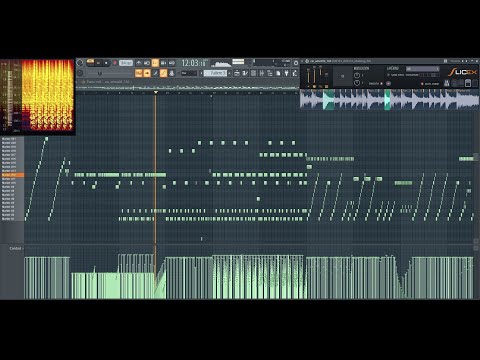Click the piano roll menu icon beside the breadcrumb
This screenshot has width=480, height=360.
pyautogui.click(x=83, y=82)
